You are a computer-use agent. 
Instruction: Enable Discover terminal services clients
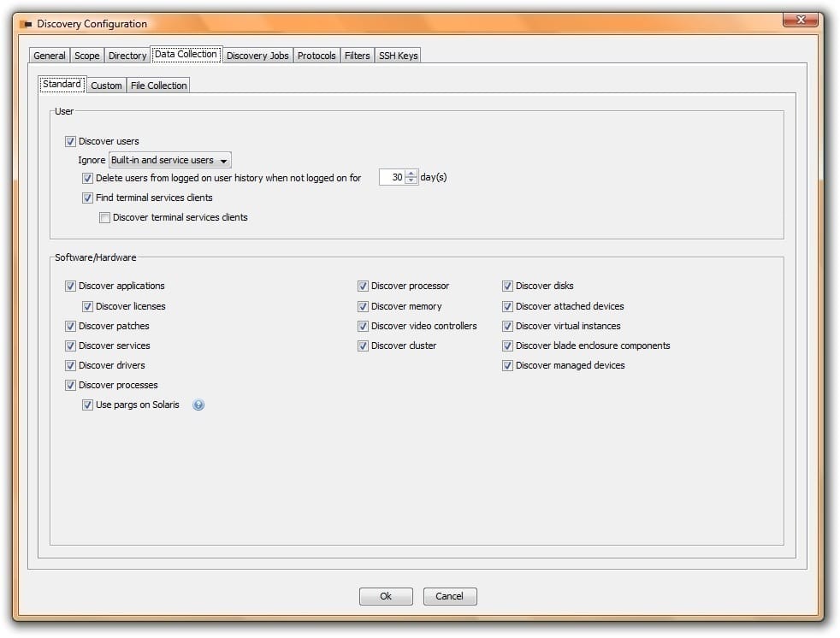point(104,217)
